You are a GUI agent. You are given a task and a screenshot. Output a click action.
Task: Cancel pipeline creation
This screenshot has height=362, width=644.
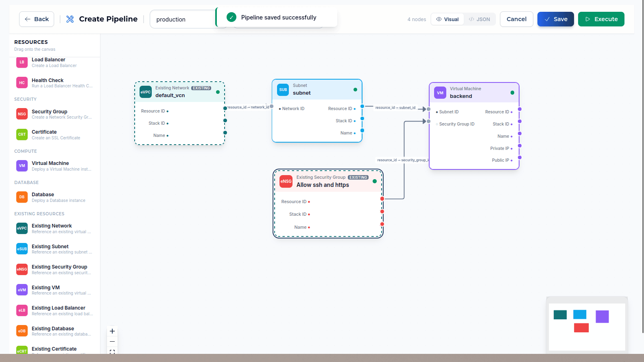point(517,19)
